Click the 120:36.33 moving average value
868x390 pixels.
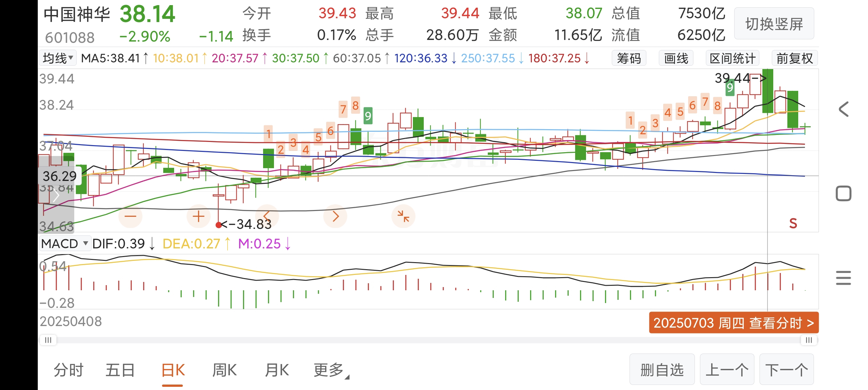point(421,58)
